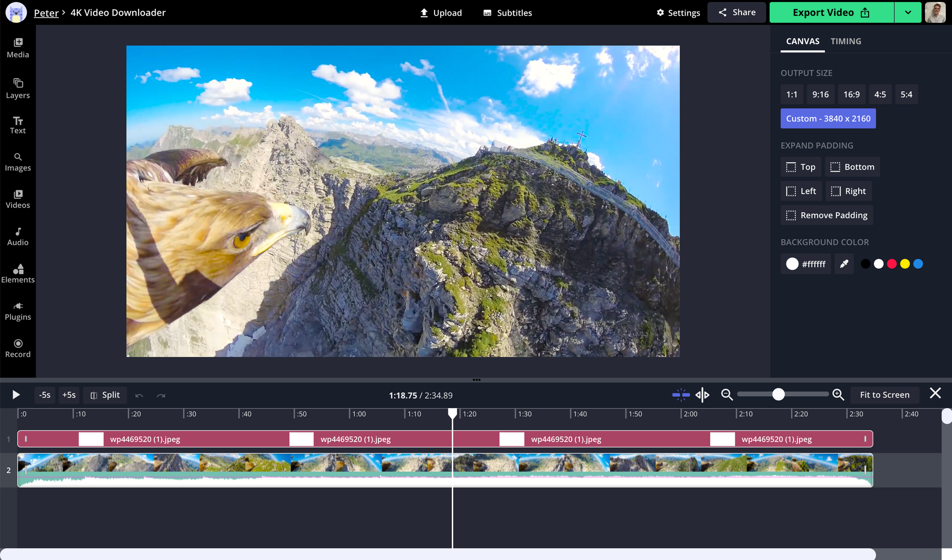
Task: Open the #ffffff background color picker
Action: click(805, 264)
